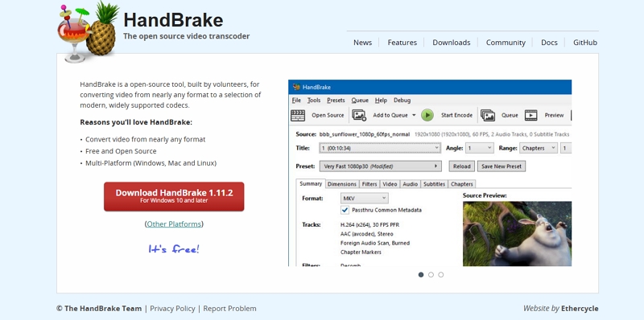
Task: Click the Download HandBrake 1.11.2 button
Action: click(174, 196)
